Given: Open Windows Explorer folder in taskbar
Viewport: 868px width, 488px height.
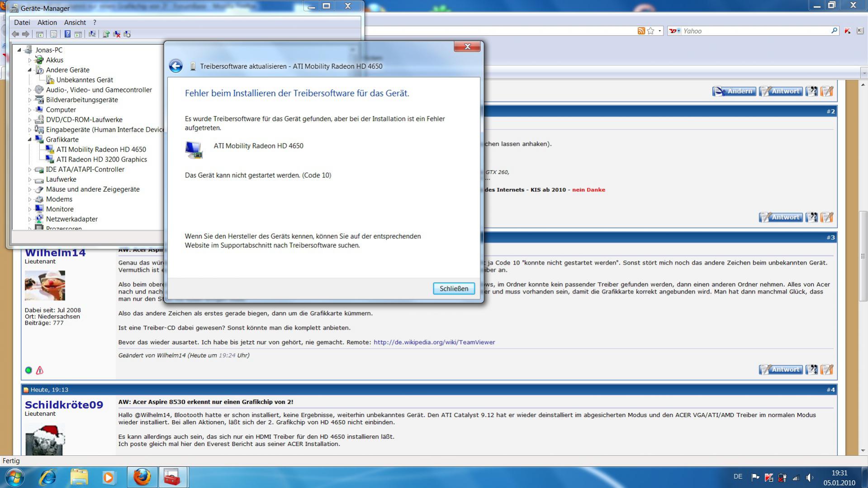Looking at the screenshot, I should pyautogui.click(x=79, y=478).
